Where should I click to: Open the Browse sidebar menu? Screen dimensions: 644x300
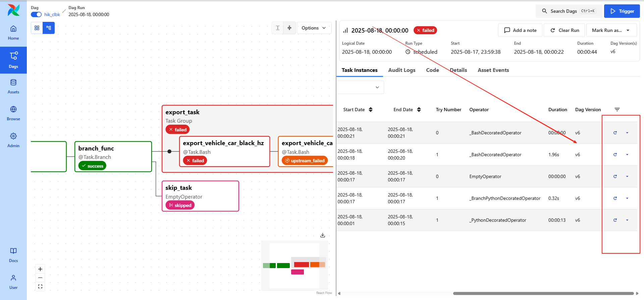tap(13, 113)
